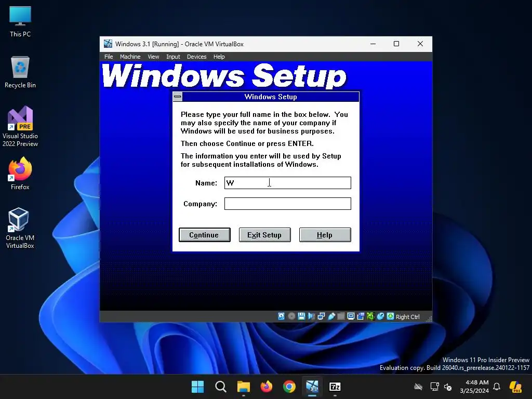Click the recording status icon
532x399 pixels.
tap(361, 316)
